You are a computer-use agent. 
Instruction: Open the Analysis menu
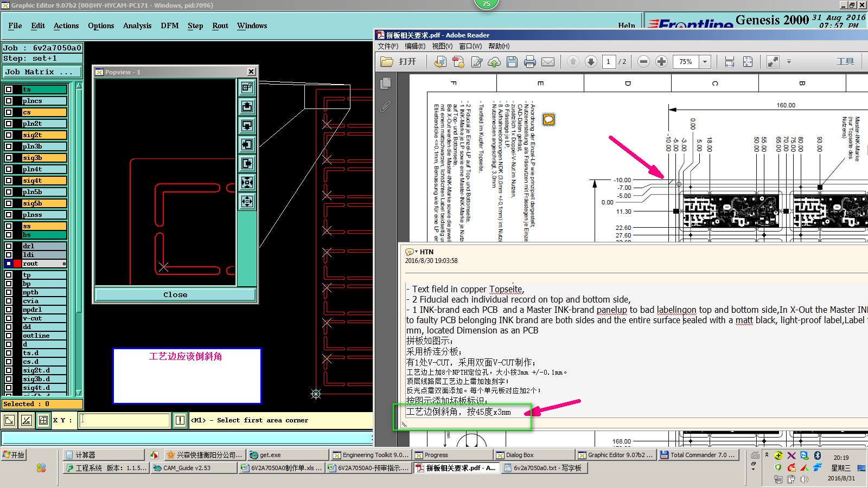137,25
